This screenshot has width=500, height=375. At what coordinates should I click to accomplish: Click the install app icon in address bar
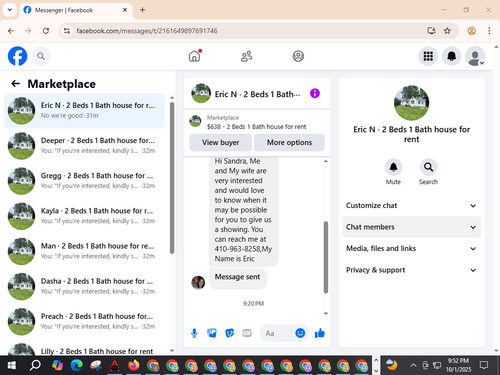[431, 31]
